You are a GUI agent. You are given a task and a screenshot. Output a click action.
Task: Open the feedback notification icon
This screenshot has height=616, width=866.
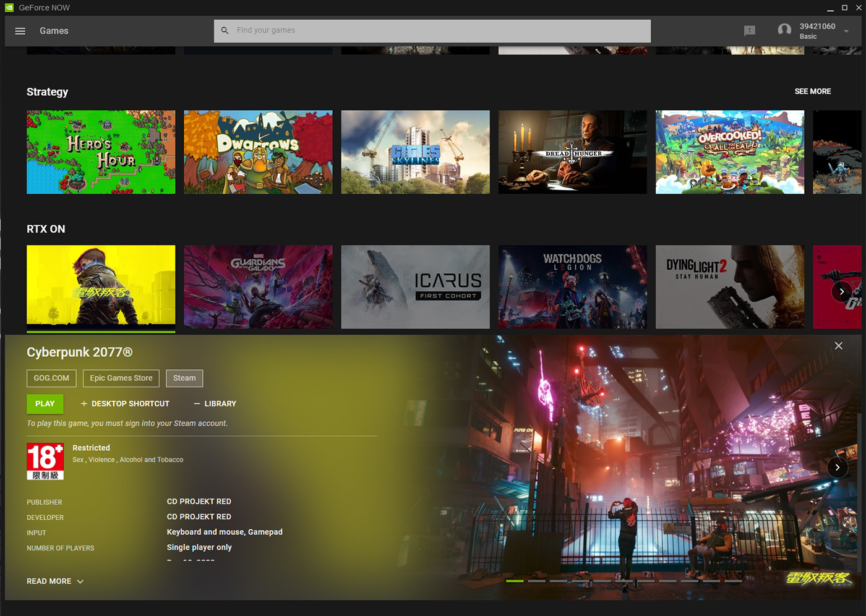(750, 30)
